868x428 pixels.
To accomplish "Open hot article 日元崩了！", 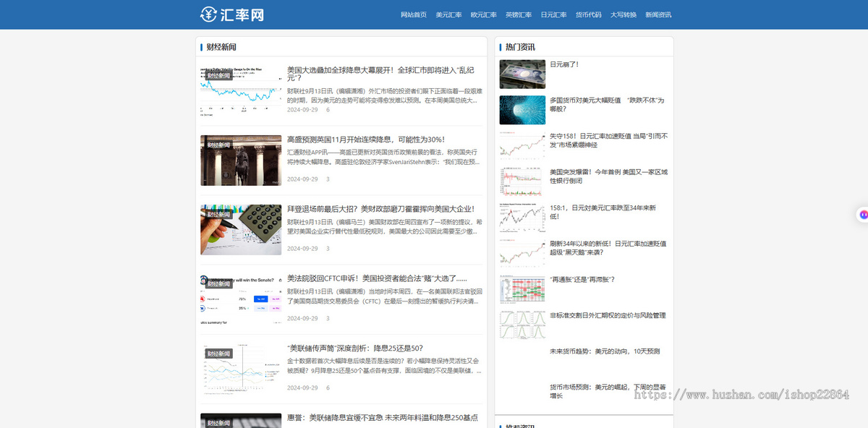I will click(x=564, y=64).
